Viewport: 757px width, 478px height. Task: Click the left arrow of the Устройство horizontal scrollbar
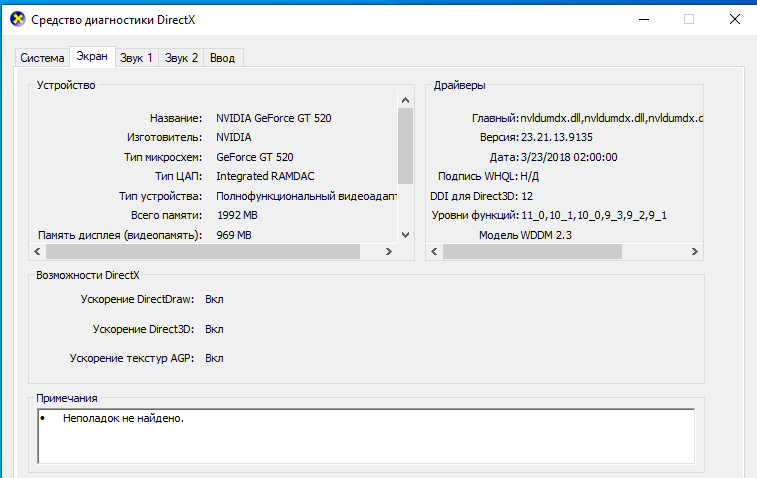pos(38,252)
